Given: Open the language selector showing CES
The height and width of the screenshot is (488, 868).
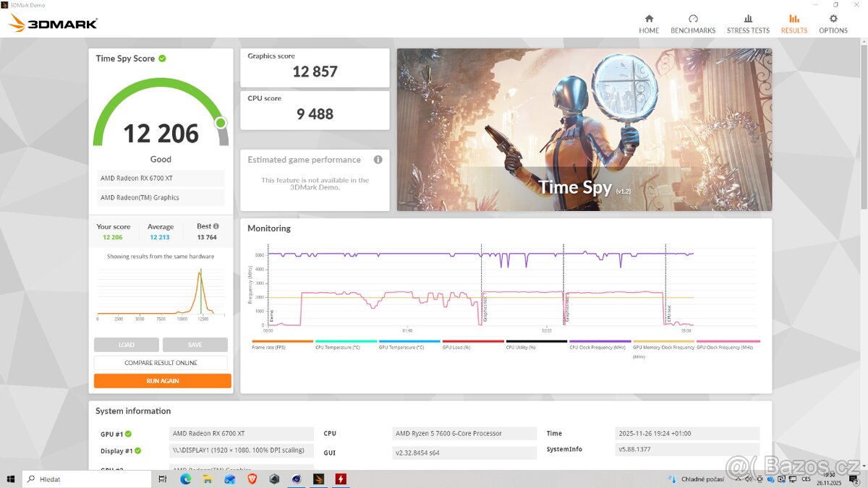Looking at the screenshot, I should click(x=806, y=478).
